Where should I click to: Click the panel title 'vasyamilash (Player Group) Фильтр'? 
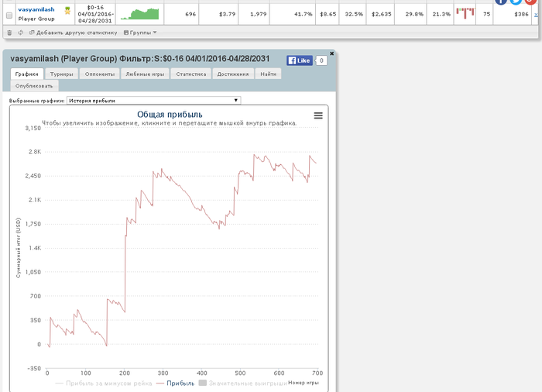click(x=140, y=58)
